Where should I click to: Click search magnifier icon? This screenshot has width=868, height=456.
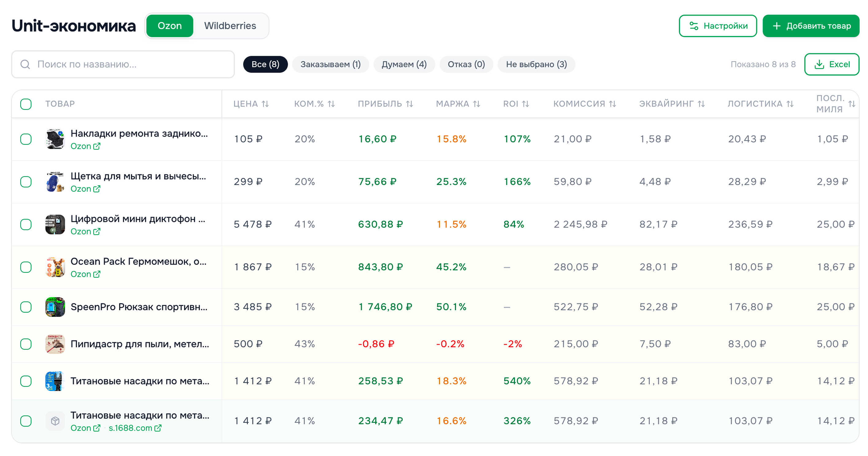click(x=25, y=65)
